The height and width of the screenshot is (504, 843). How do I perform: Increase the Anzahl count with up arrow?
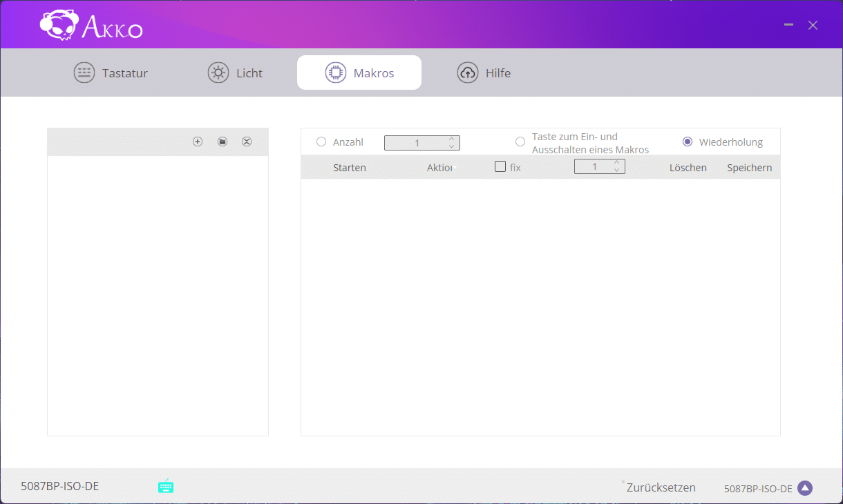click(x=452, y=139)
